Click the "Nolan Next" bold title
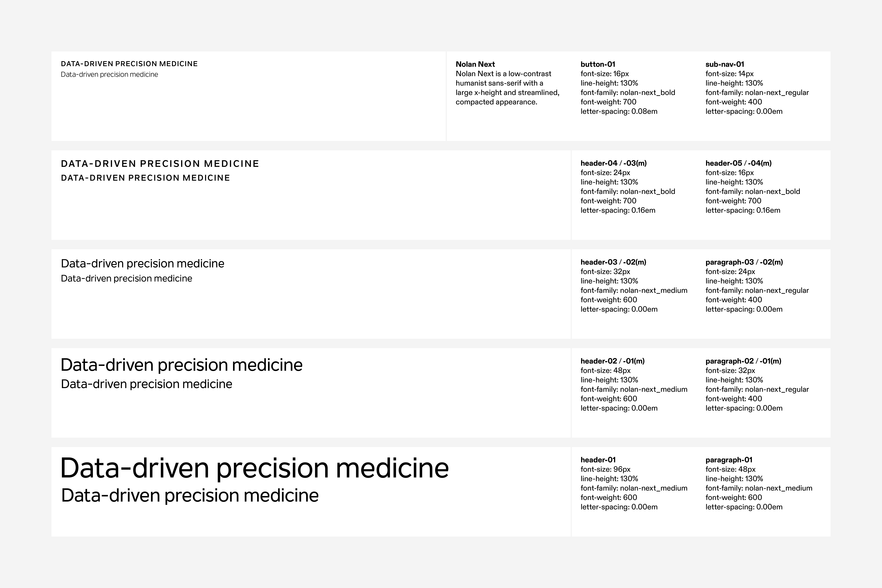Screen dimensions: 882x588 (475, 64)
